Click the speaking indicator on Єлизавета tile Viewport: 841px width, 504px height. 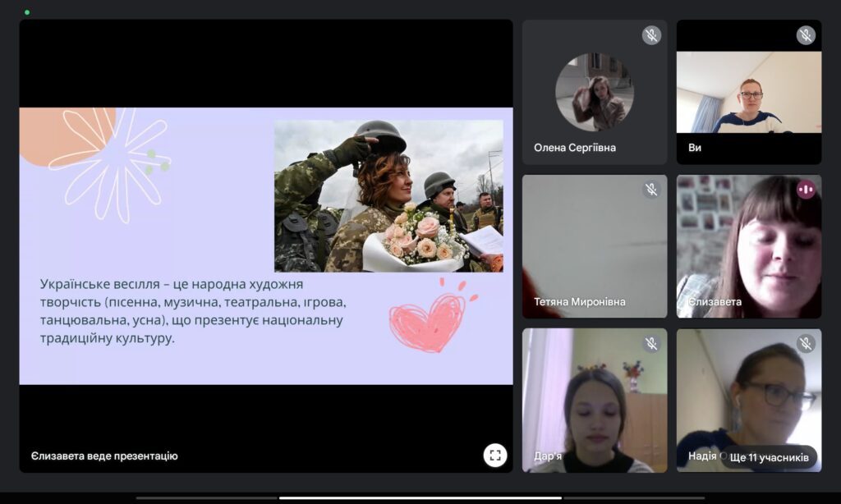click(805, 190)
